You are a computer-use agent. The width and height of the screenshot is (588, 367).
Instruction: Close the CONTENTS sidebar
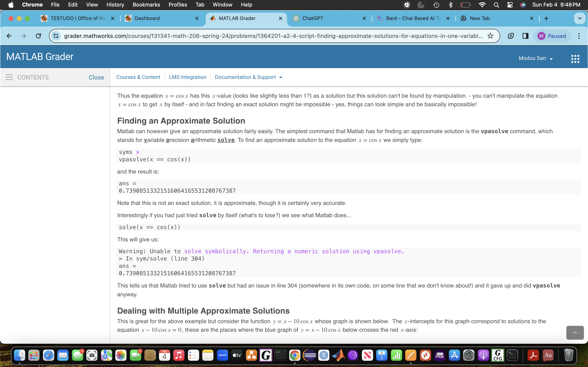click(96, 77)
